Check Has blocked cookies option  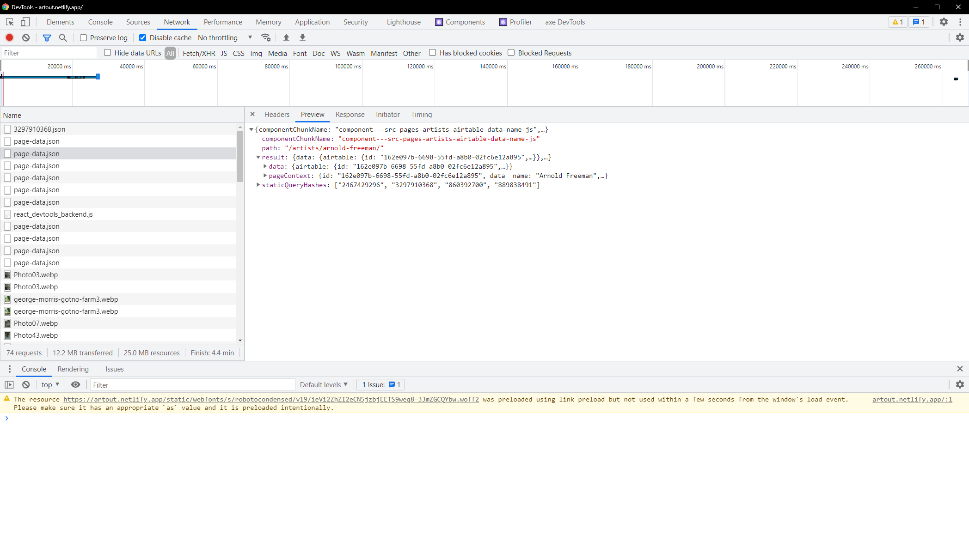coord(432,53)
